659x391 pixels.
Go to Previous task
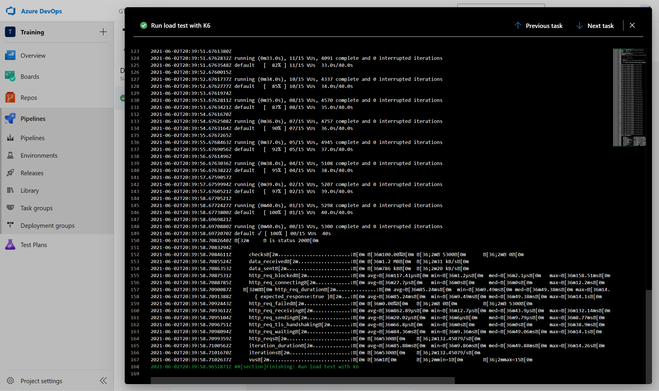(538, 26)
